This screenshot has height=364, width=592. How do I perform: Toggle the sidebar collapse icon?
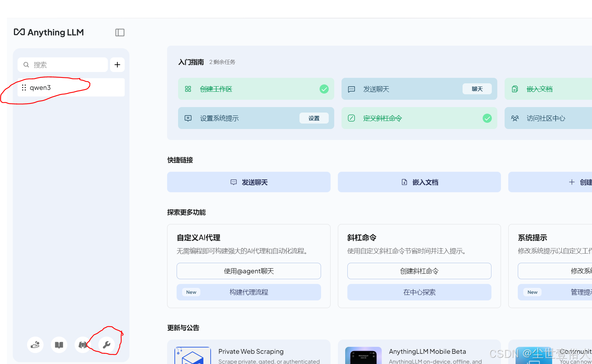(x=120, y=33)
